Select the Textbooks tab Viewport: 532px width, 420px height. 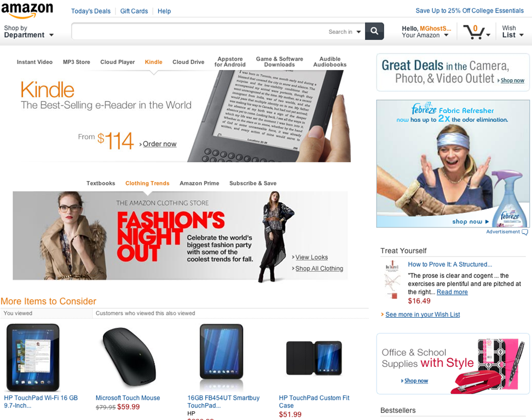101,183
